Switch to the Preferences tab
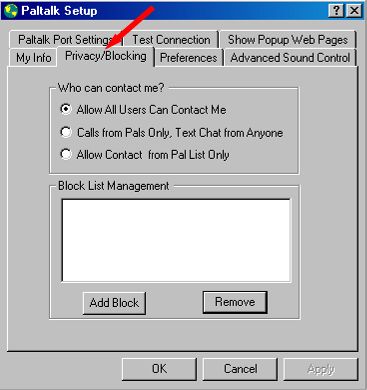This screenshot has width=367, height=390. pyautogui.click(x=189, y=58)
